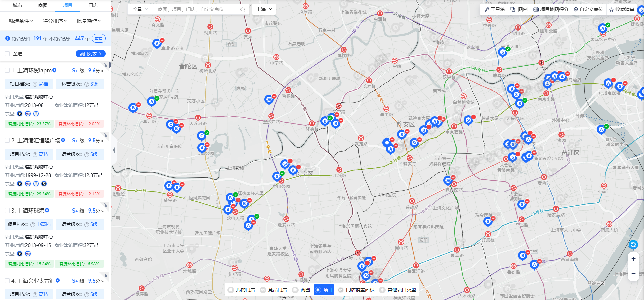Click the help icon next to 项目档次 for 上海环贸iapm

click(x=35, y=84)
